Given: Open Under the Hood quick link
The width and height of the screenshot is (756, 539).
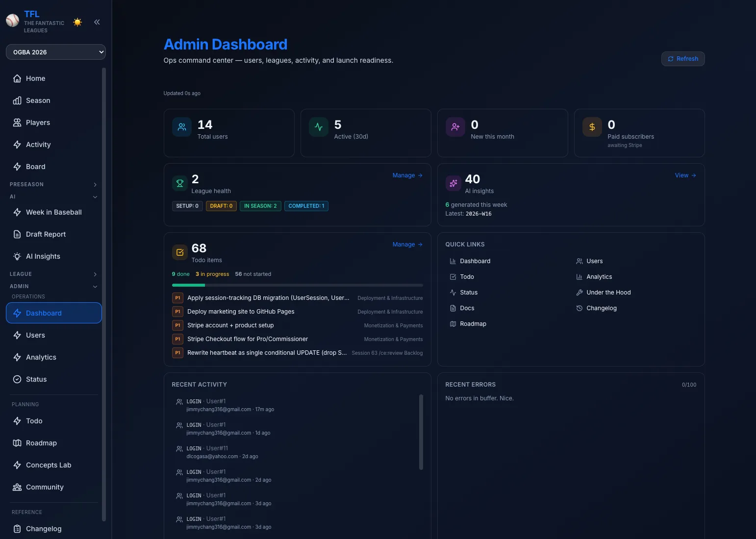Looking at the screenshot, I should (x=608, y=293).
